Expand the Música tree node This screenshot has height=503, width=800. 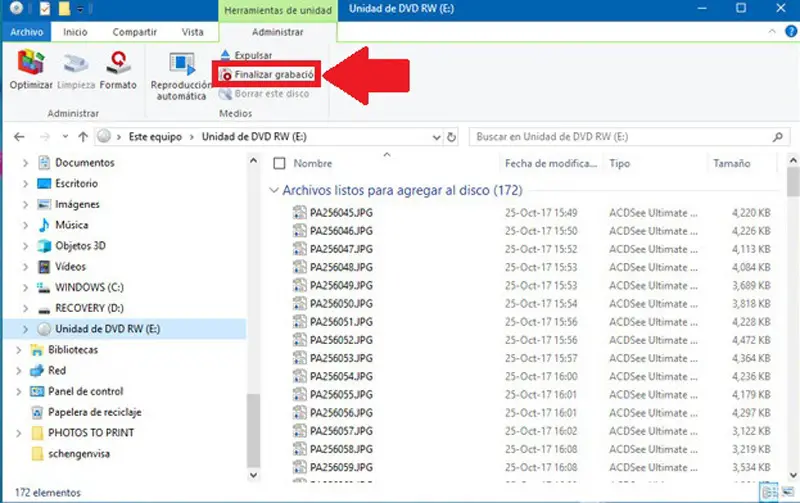tap(25, 225)
